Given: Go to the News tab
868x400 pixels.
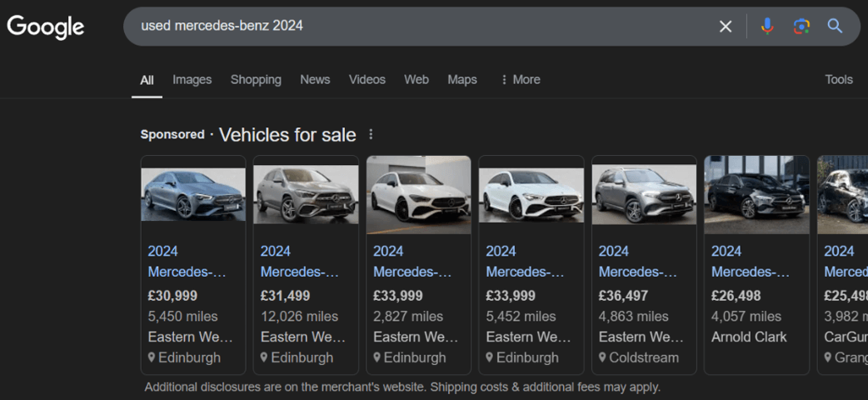Looking at the screenshot, I should click(x=315, y=80).
